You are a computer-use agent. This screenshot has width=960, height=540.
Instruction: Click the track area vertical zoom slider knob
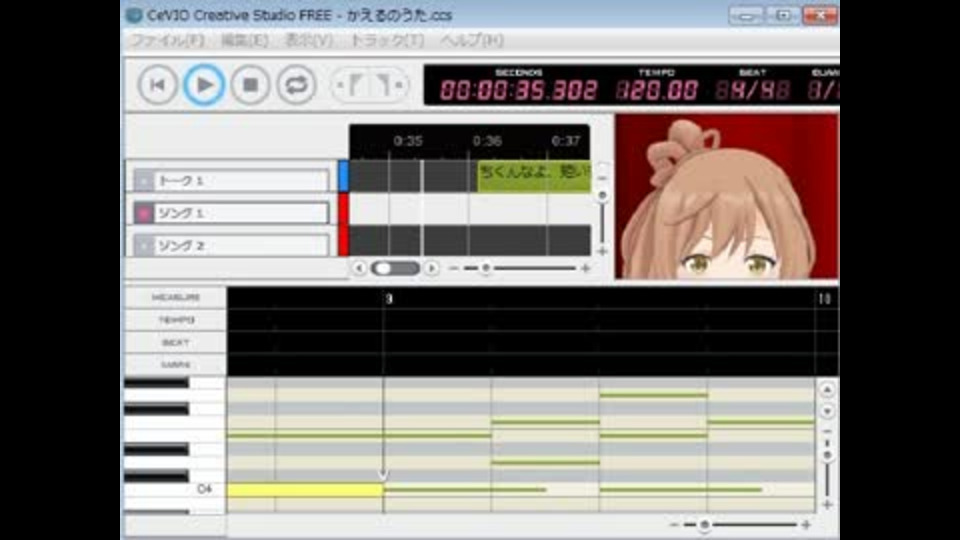[602, 195]
